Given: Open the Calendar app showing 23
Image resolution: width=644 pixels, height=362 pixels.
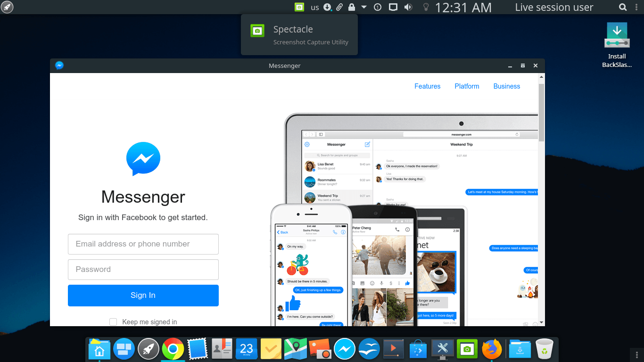Looking at the screenshot, I should (247, 349).
